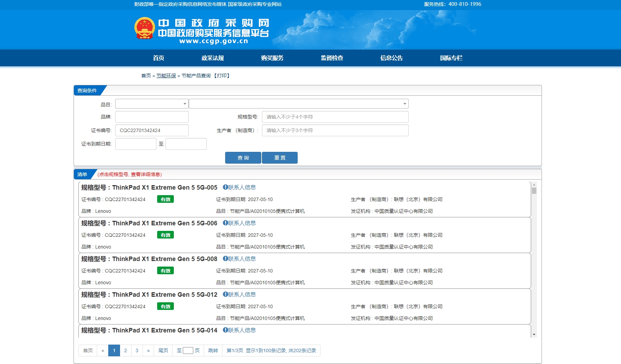Expand the second wide 品目 dropdown
Viewport: 621px width, 364px height.
(298, 104)
